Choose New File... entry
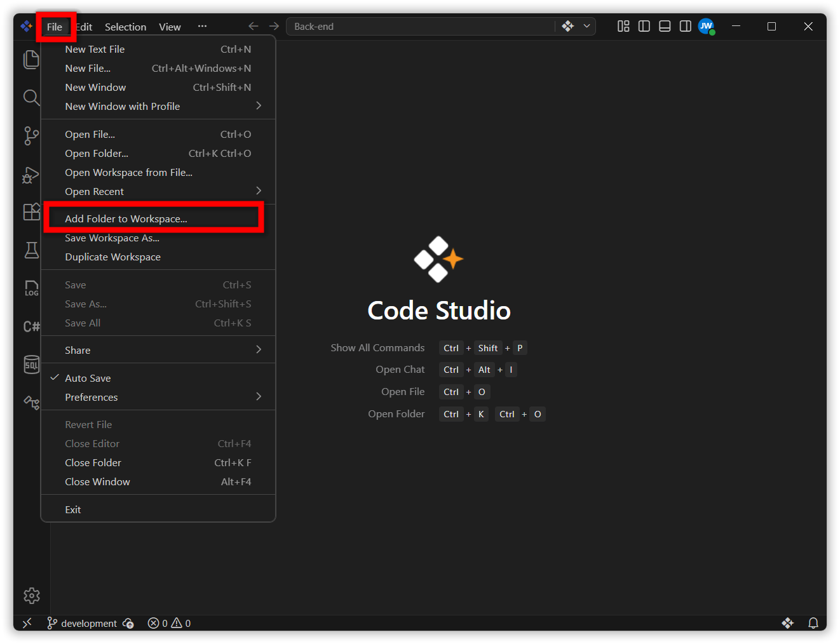 [158, 68]
